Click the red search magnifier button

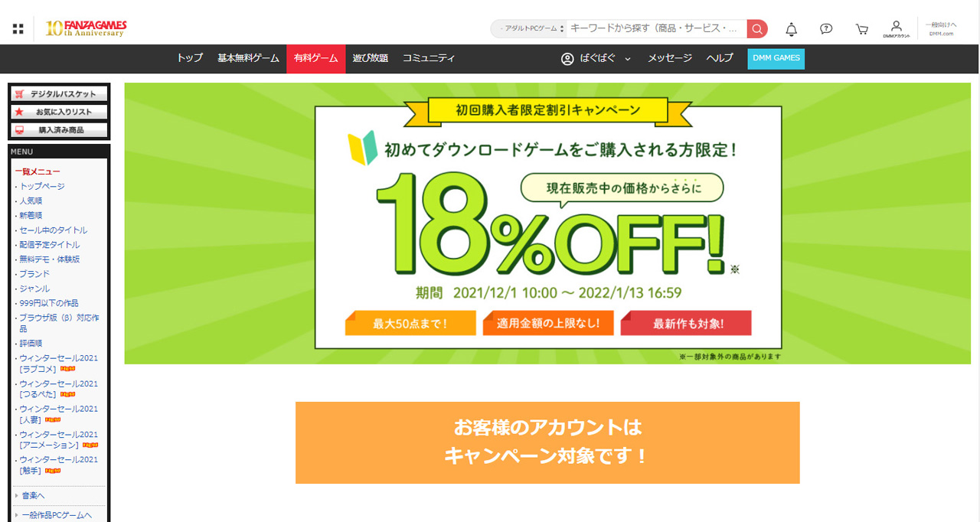click(x=757, y=29)
